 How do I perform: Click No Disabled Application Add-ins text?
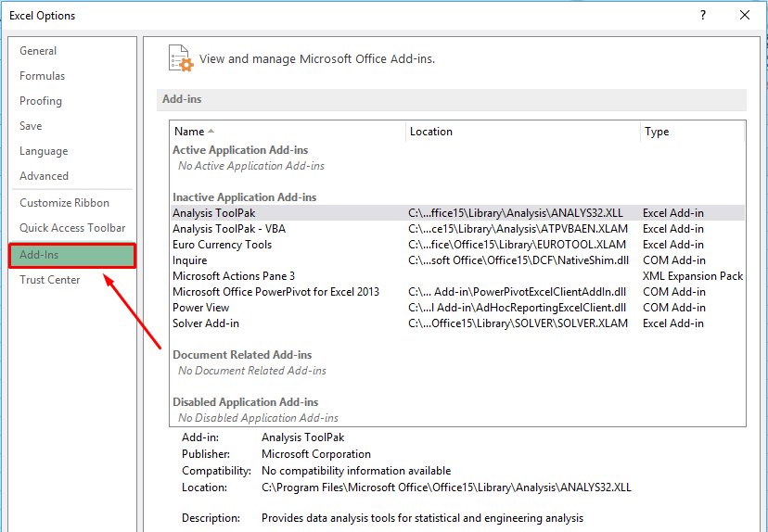click(258, 418)
